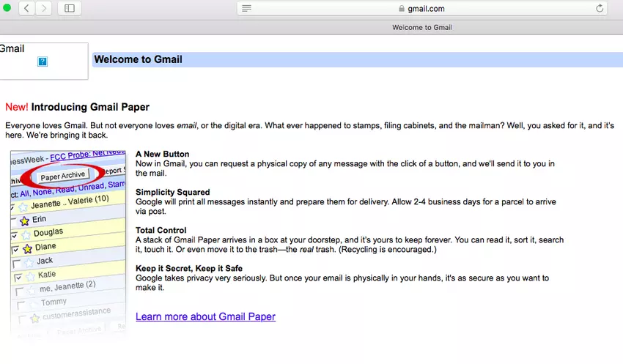
Task: Star the Diane message
Action: 27,249
